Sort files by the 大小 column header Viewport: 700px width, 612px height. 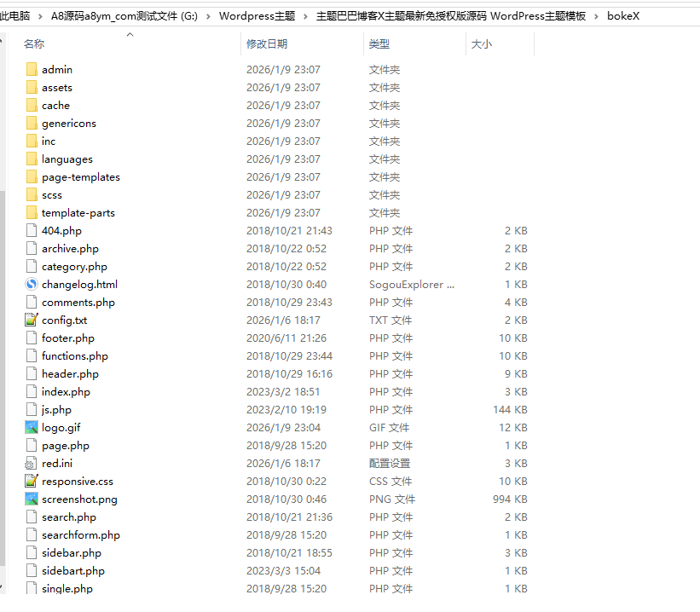tap(481, 43)
